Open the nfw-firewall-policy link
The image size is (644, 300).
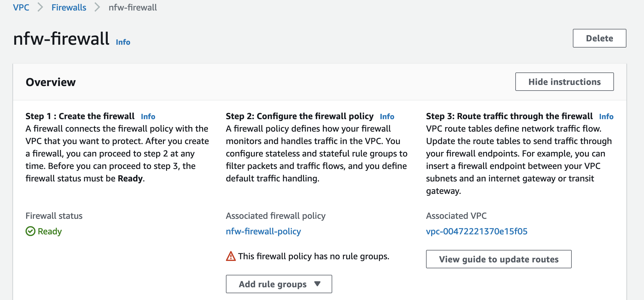[x=264, y=231]
